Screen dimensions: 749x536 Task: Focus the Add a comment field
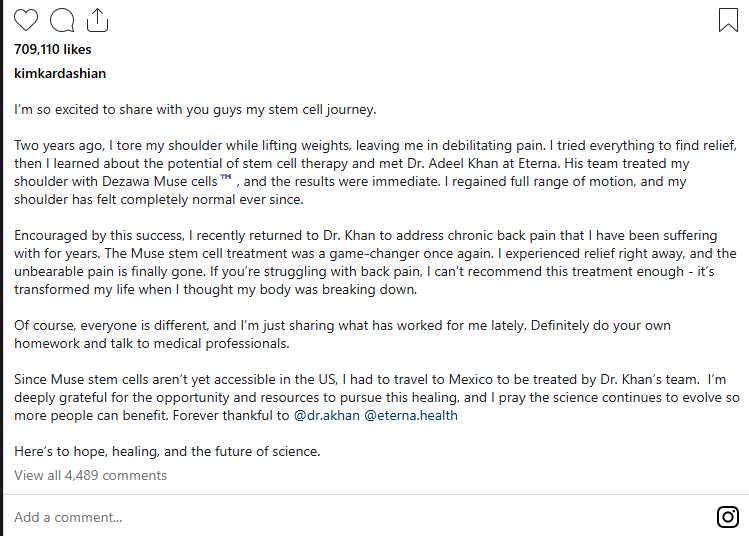[x=358, y=517]
